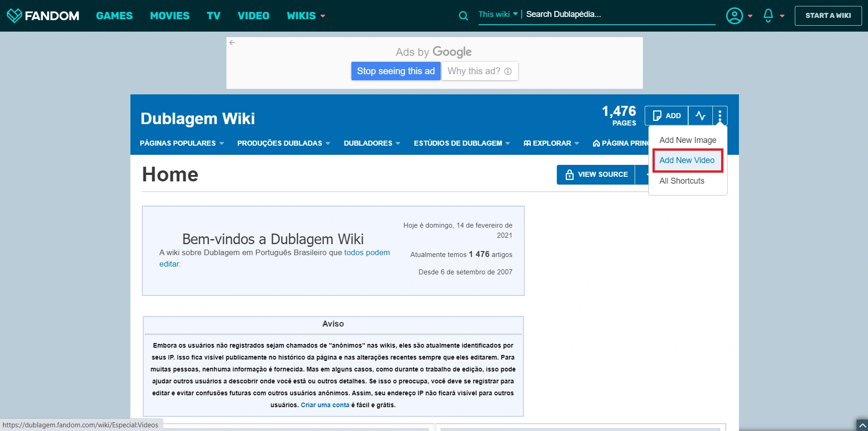Click the View Source button
The height and width of the screenshot is (431, 868).
[596, 175]
